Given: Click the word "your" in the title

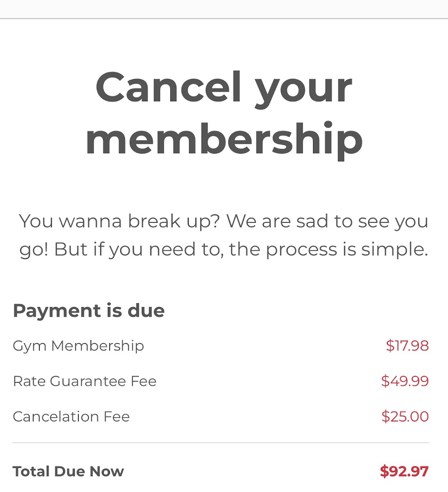Looking at the screenshot, I should (304, 89).
